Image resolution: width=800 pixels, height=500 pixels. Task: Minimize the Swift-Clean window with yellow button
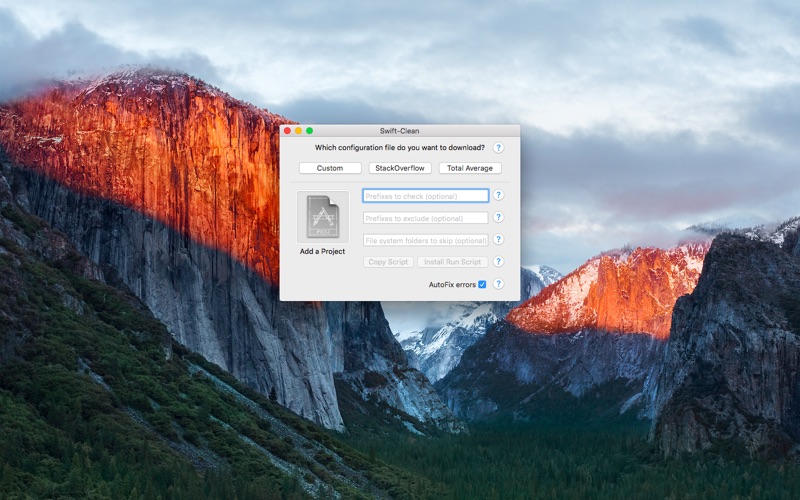coord(298,131)
